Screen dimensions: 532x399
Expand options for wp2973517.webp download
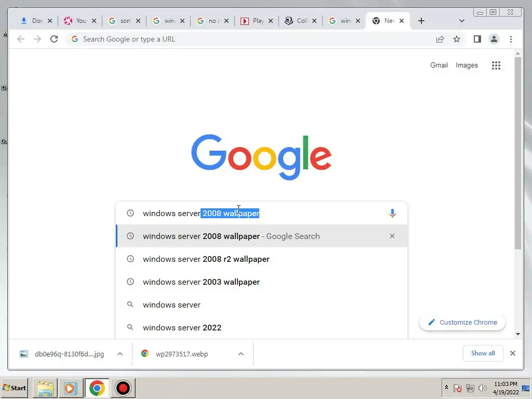pyautogui.click(x=241, y=354)
